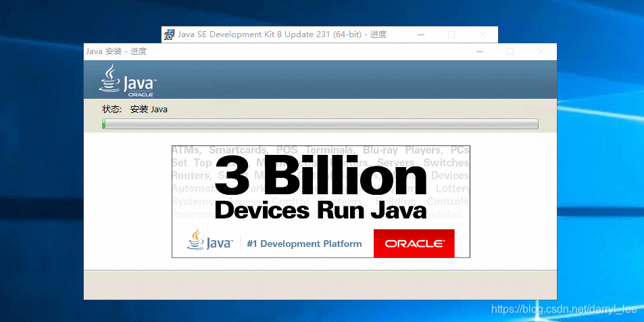Close the Java 安装 progress window

(x=541, y=51)
